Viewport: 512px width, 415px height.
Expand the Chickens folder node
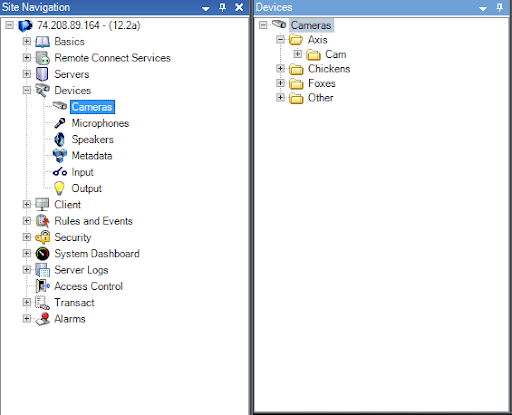tap(280, 69)
